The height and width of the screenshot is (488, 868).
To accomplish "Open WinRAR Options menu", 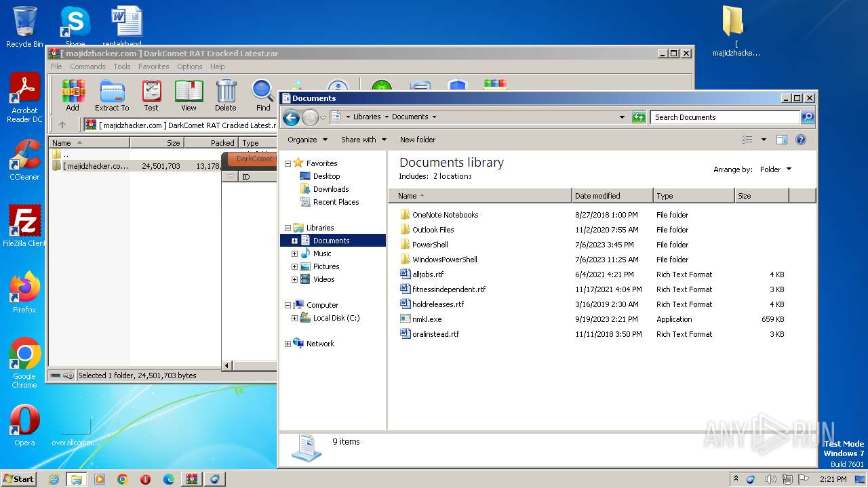I will [190, 66].
